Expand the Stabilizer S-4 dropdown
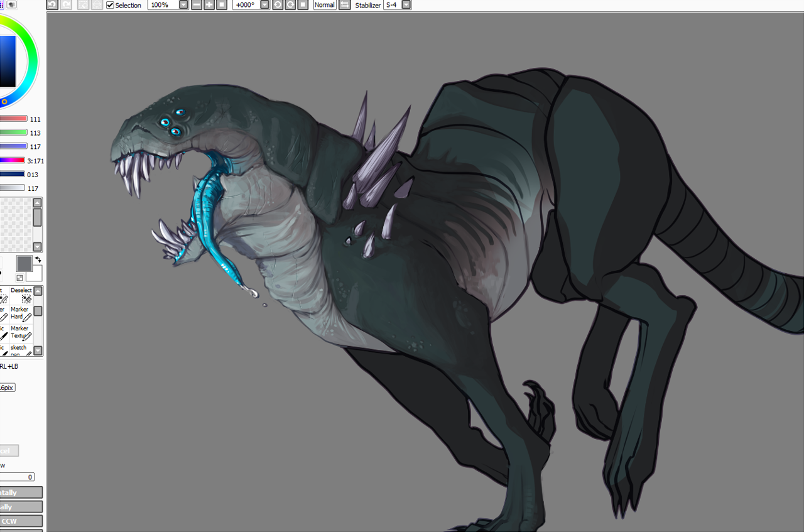This screenshot has height=532, width=804. (x=406, y=5)
